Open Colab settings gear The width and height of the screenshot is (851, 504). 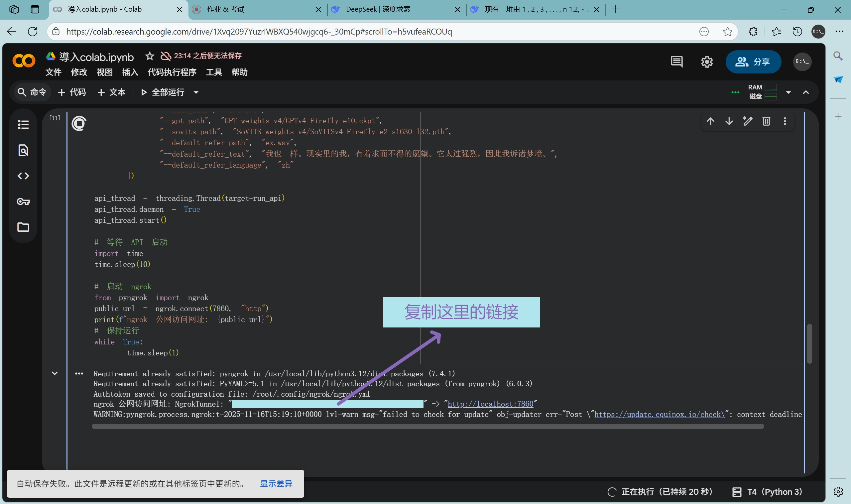[x=707, y=62]
